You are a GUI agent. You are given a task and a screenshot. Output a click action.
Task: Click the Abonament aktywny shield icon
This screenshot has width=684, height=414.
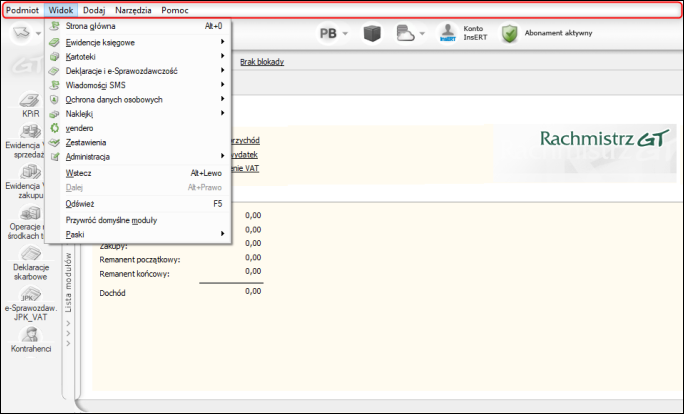pyautogui.click(x=509, y=33)
